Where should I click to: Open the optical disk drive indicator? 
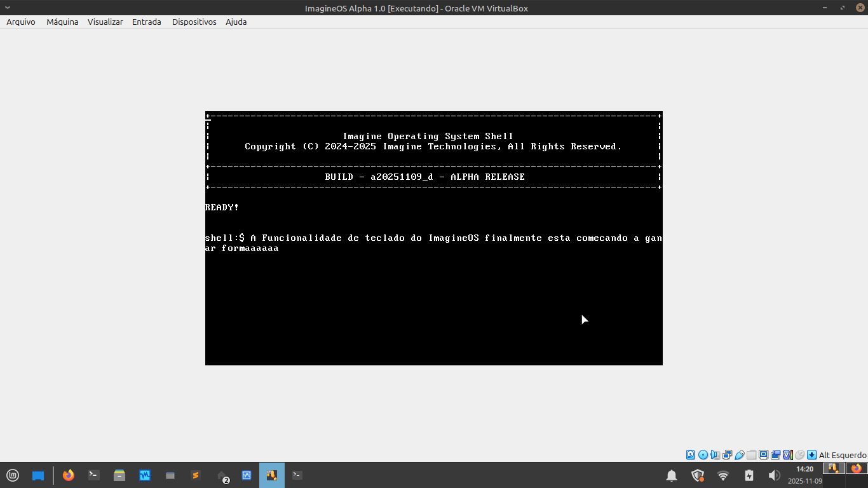pos(703,455)
